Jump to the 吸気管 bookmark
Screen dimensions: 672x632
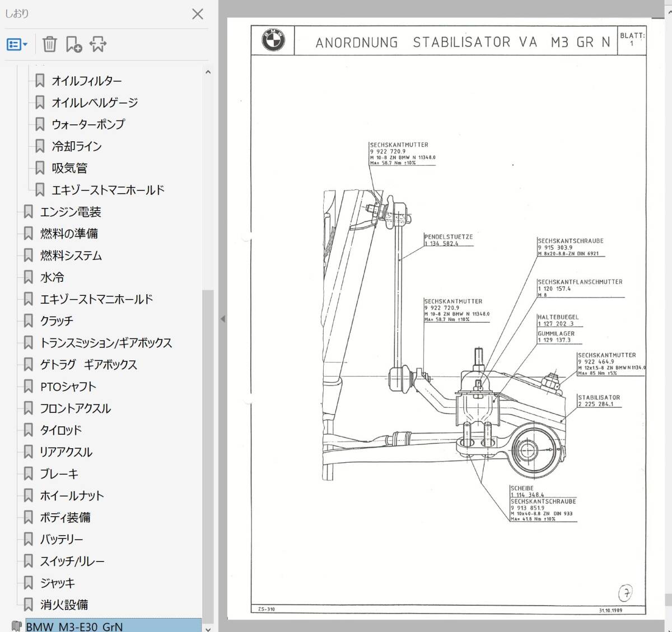coord(69,168)
